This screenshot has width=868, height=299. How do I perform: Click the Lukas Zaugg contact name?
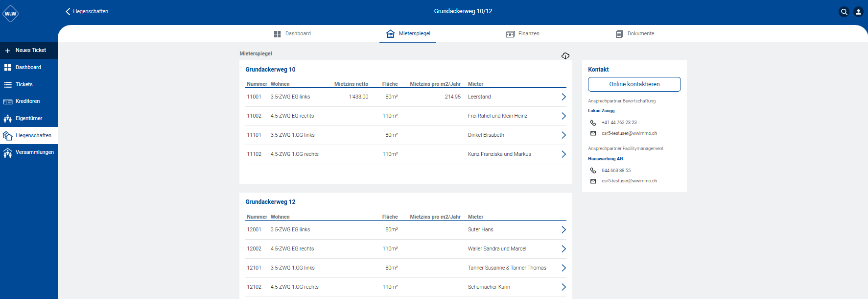[x=601, y=111]
